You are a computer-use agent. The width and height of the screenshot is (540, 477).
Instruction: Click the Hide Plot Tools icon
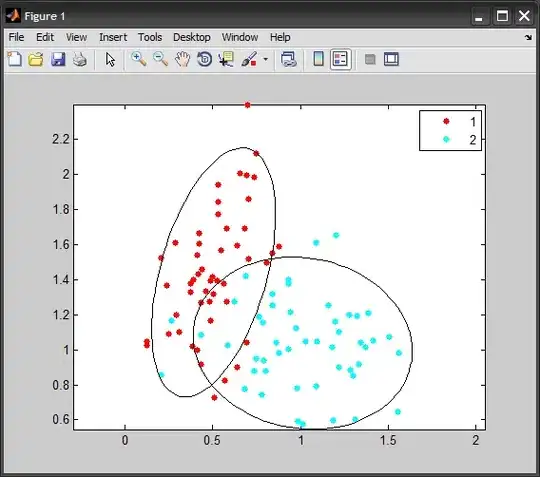click(370, 59)
